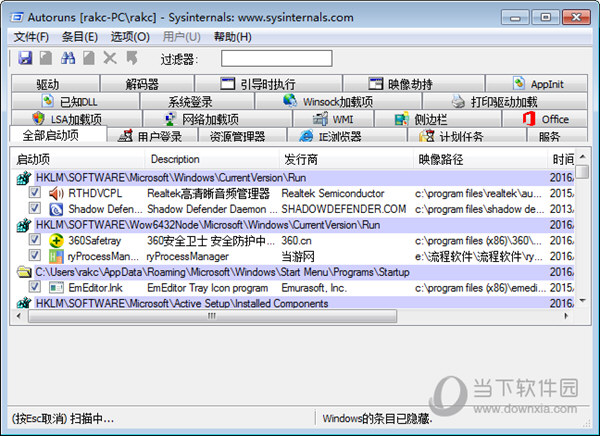The image size is (600, 436).
Task: Open the 服务 tab
Action: 557,136
